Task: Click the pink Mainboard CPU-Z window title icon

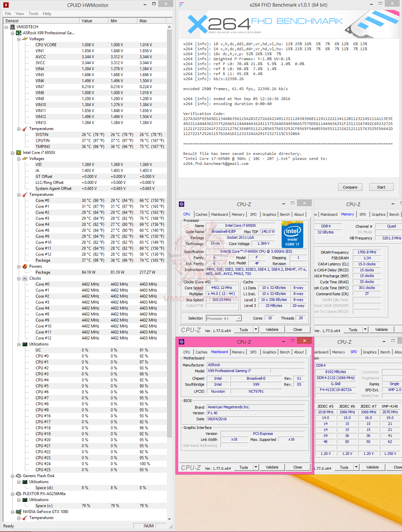Action: (x=182, y=342)
